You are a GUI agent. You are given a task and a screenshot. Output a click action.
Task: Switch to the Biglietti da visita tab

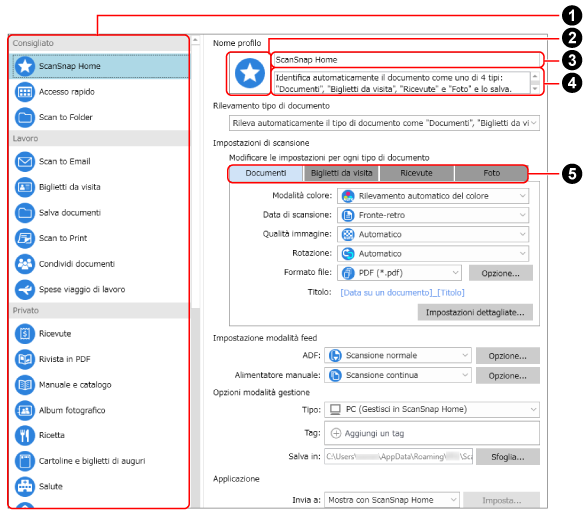tap(342, 173)
